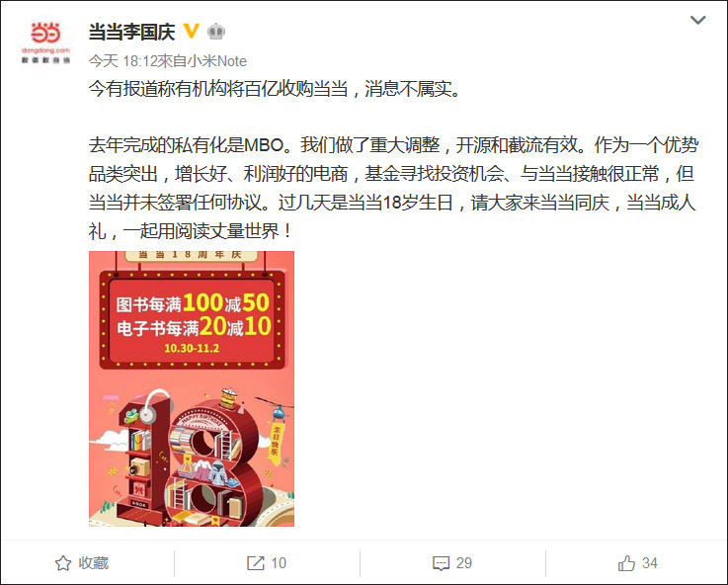Click the post text mentioning MBO
The image size is (728, 585).
(393, 188)
